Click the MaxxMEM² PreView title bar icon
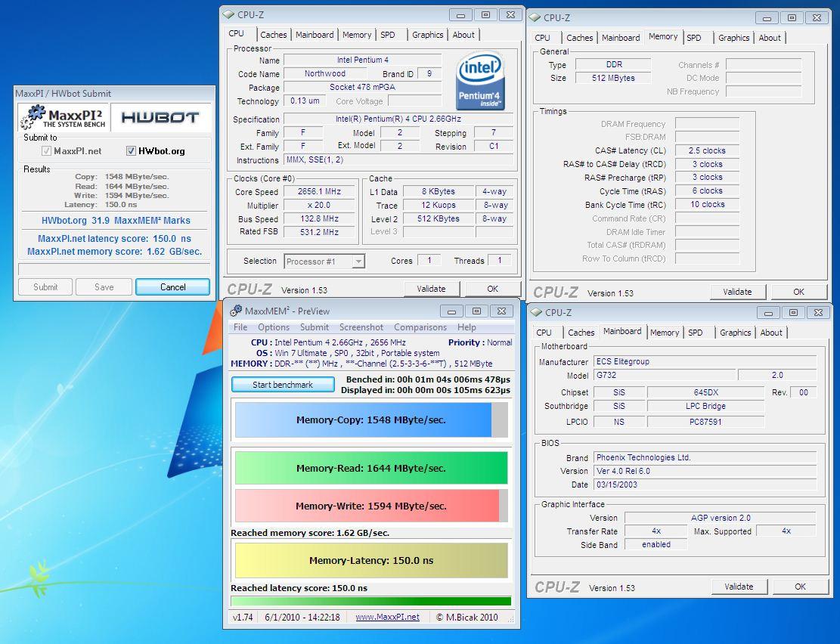840x644 pixels. (x=235, y=311)
